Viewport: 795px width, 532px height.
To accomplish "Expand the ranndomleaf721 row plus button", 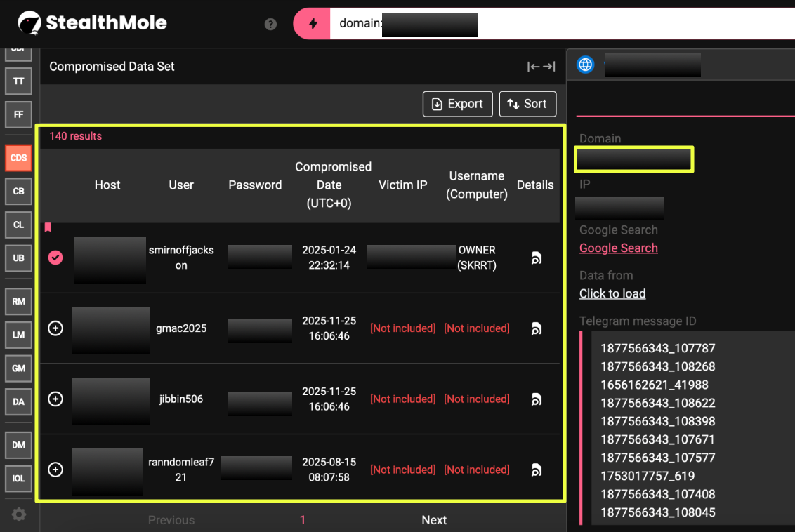I will click(x=55, y=470).
